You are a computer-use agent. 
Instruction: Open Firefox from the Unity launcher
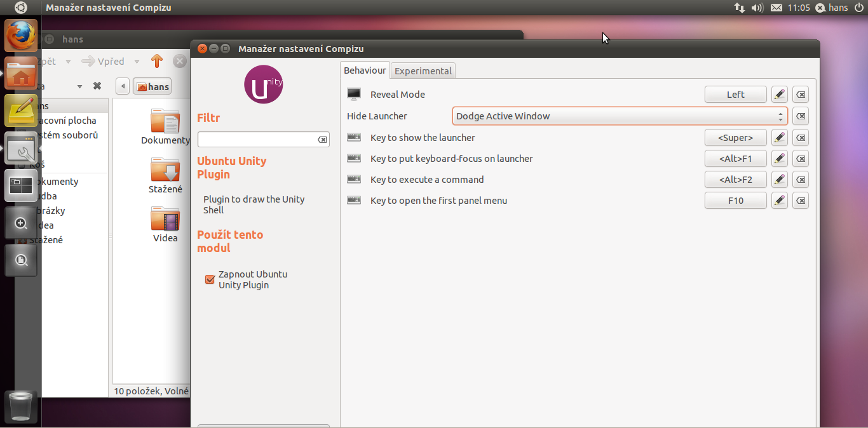tap(21, 36)
